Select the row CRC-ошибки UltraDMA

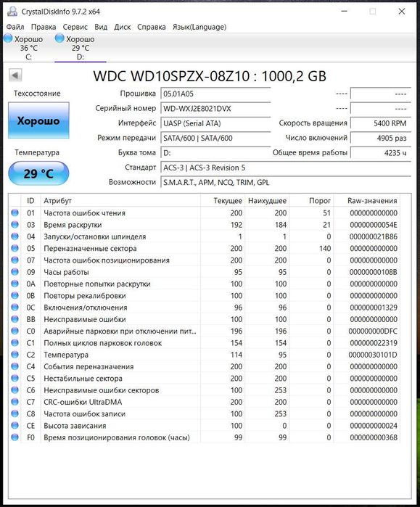(x=205, y=402)
